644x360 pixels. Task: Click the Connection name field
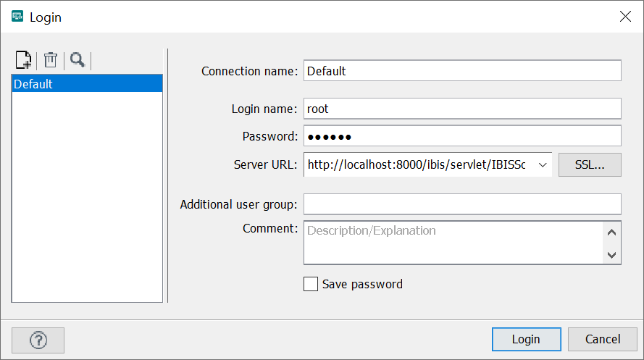tap(461, 71)
